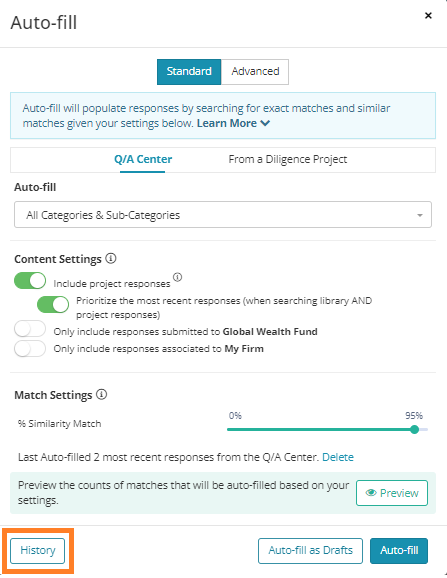447x578 pixels.
Task: Click the dropdown arrow of the Auto-fill category field
Action: point(420,215)
